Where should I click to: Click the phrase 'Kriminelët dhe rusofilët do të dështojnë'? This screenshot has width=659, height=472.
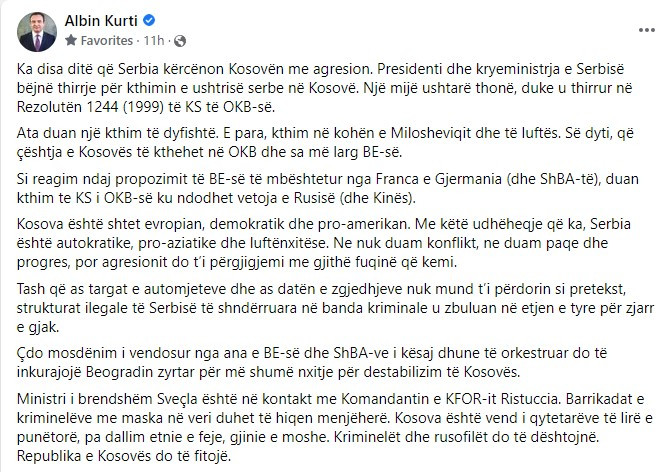coord(466,437)
